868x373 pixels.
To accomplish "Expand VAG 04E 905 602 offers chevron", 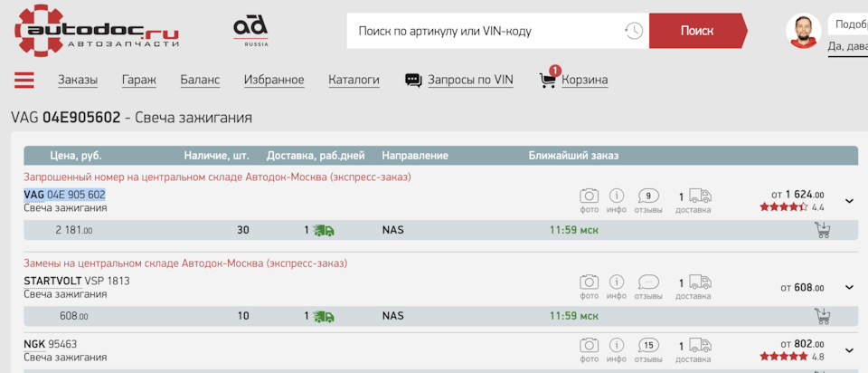I will click(x=849, y=201).
